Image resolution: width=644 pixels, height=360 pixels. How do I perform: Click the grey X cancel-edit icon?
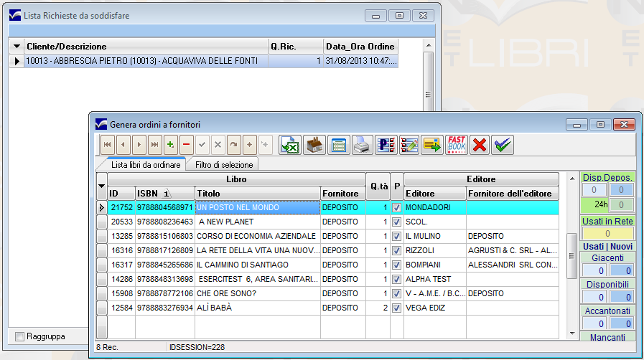point(218,145)
